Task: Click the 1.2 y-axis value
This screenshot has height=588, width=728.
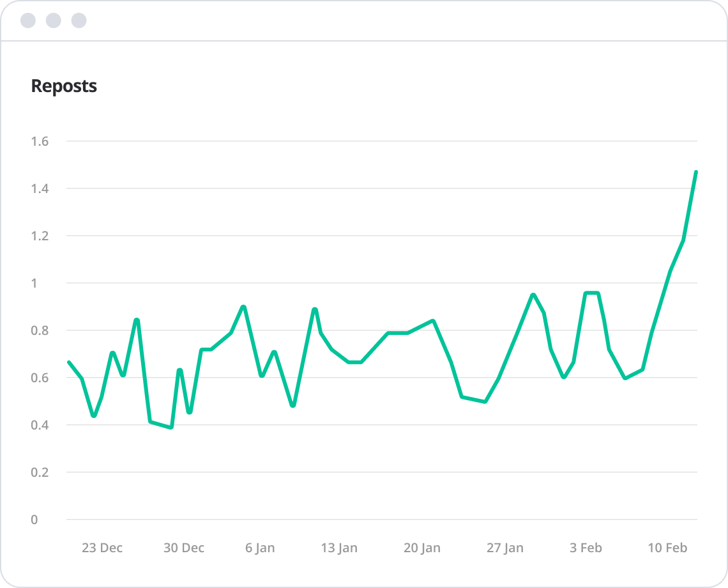Action: coord(40,236)
